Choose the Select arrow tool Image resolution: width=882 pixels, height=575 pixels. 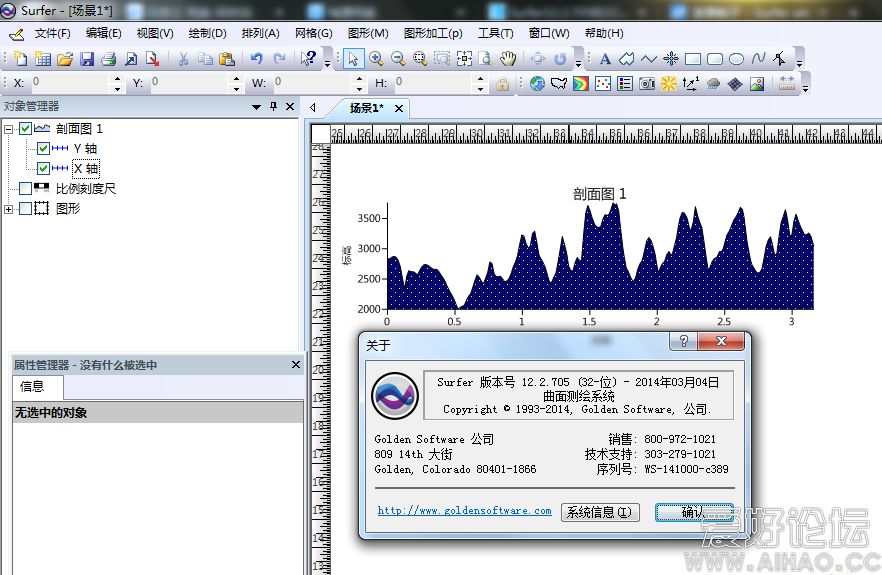353,59
